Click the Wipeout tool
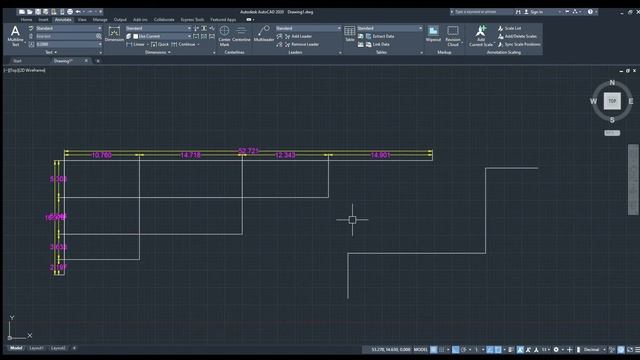640x360 pixels. pyautogui.click(x=433, y=33)
